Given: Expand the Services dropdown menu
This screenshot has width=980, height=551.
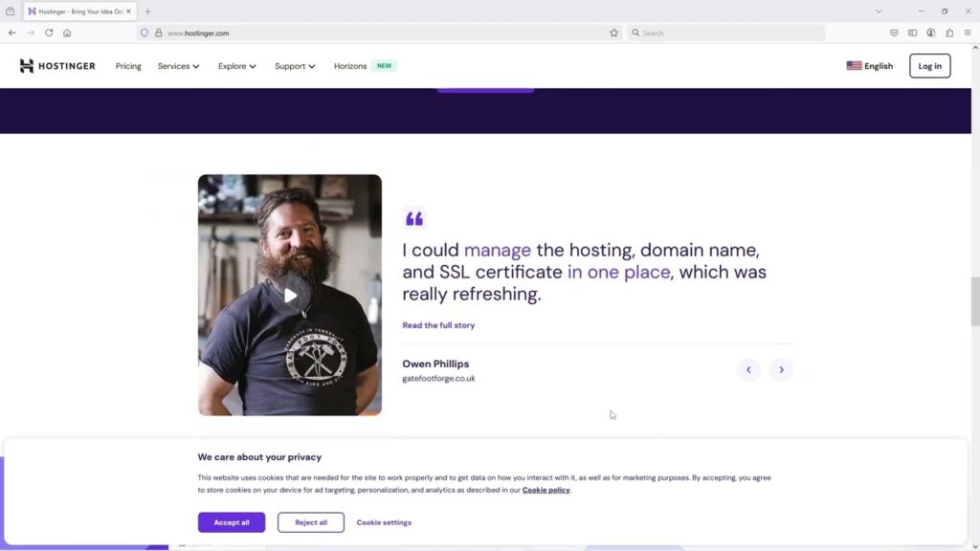Looking at the screenshot, I should tap(178, 66).
